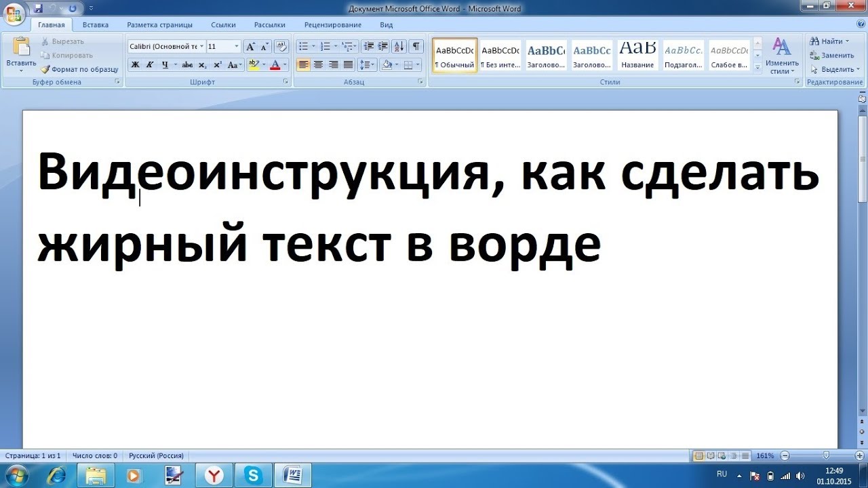Image resolution: width=868 pixels, height=488 pixels.
Task: Increase font size with the large A button
Action: pyautogui.click(x=250, y=47)
